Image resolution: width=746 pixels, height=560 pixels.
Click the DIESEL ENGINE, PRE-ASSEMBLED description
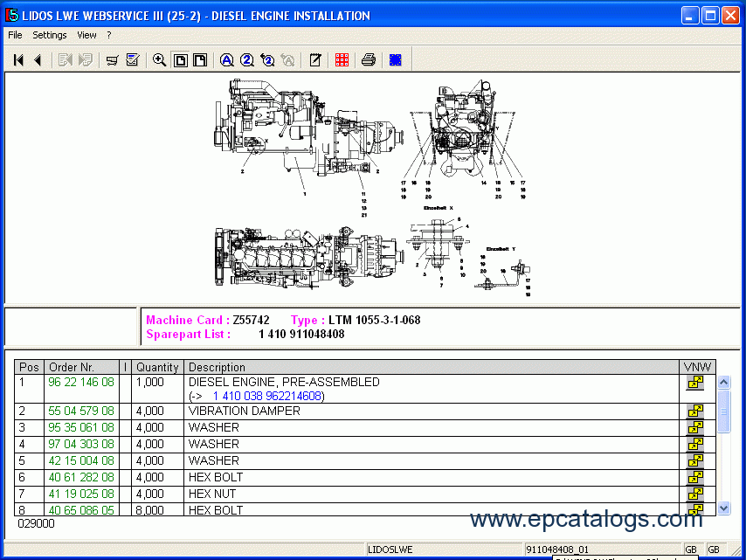tap(284, 382)
